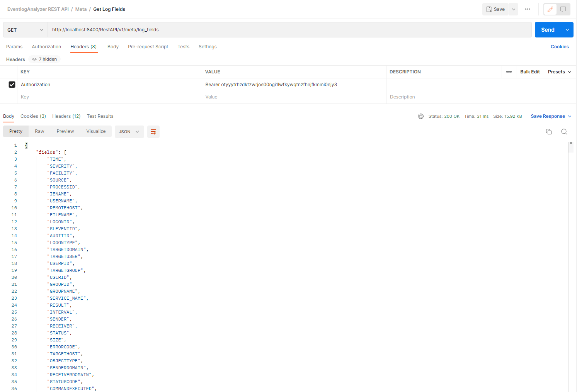The height and width of the screenshot is (392, 577).
Task: Open the headers column options ellipsis icon
Action: pos(509,71)
